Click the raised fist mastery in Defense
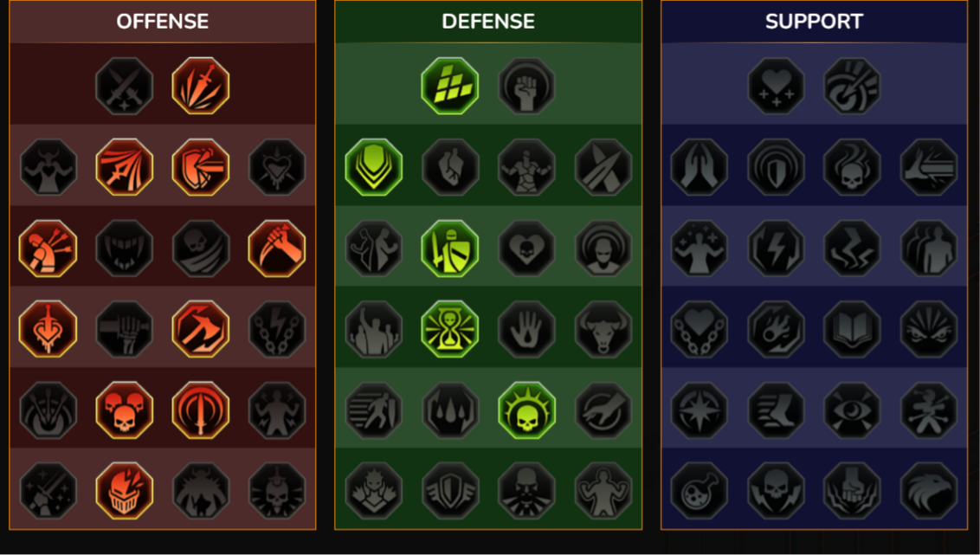This screenshot has height=555, width=980. click(527, 87)
